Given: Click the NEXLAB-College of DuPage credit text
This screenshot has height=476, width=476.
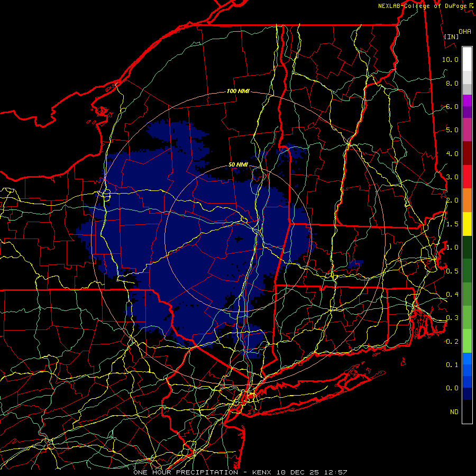Looking at the screenshot, I should coord(422,6).
